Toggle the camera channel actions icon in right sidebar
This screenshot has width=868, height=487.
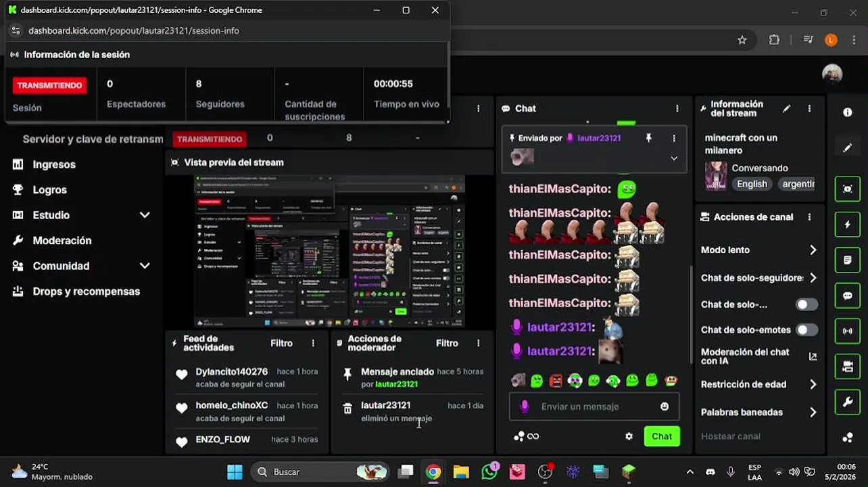[847, 367]
